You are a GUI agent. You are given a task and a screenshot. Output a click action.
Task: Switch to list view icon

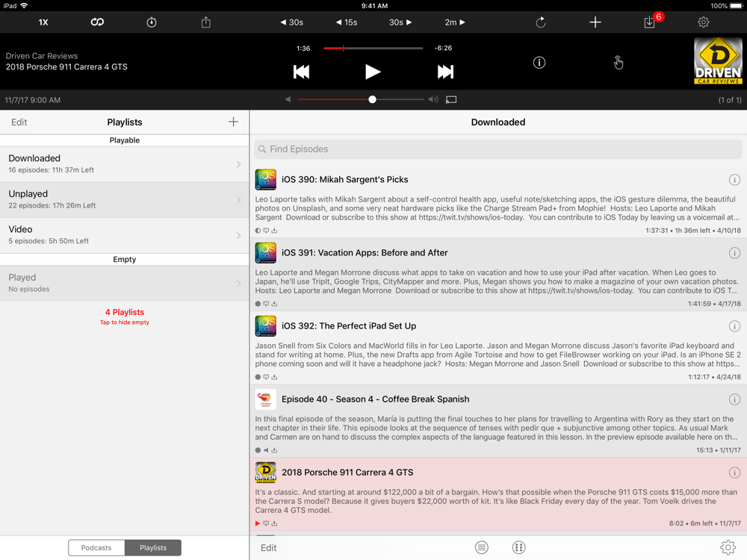click(482, 547)
